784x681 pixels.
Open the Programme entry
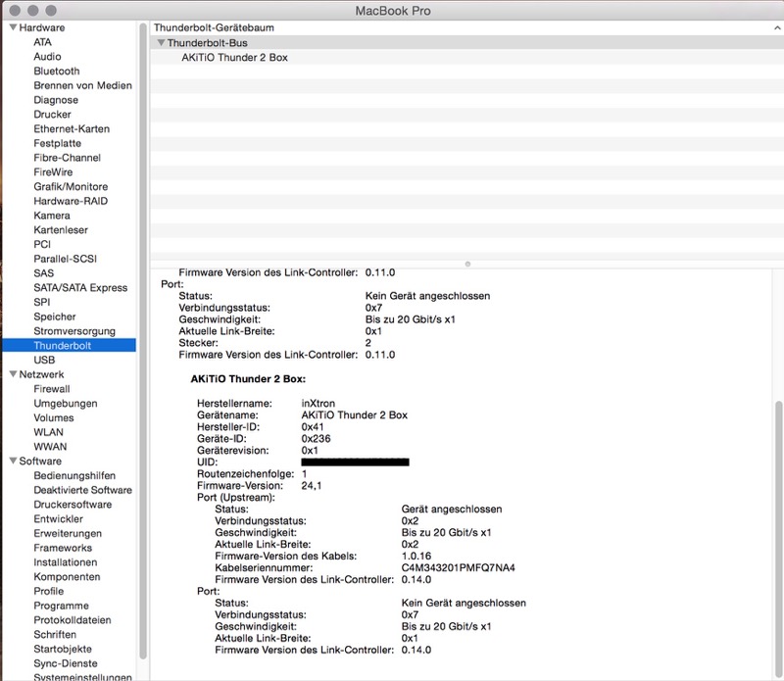pos(61,606)
